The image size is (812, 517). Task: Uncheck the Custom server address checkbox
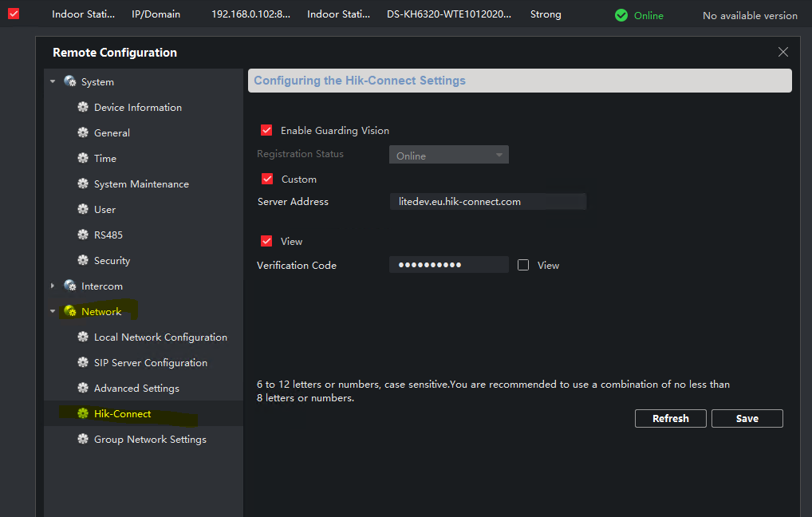267,179
